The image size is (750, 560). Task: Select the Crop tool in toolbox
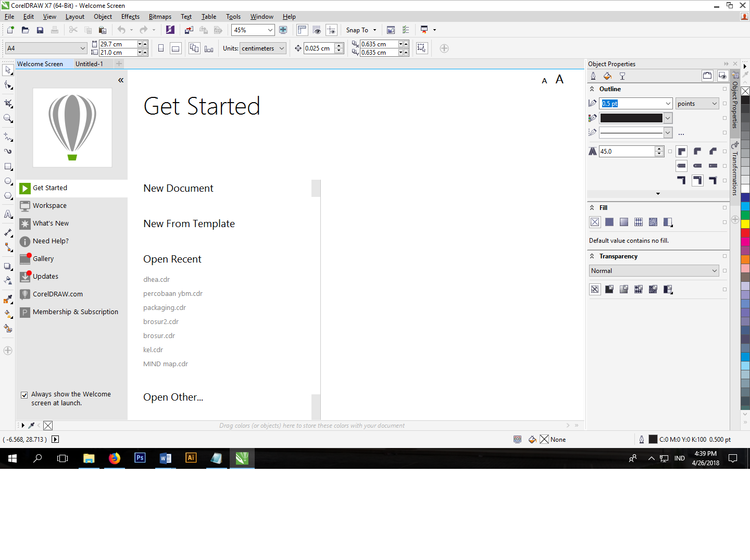coord(8,103)
